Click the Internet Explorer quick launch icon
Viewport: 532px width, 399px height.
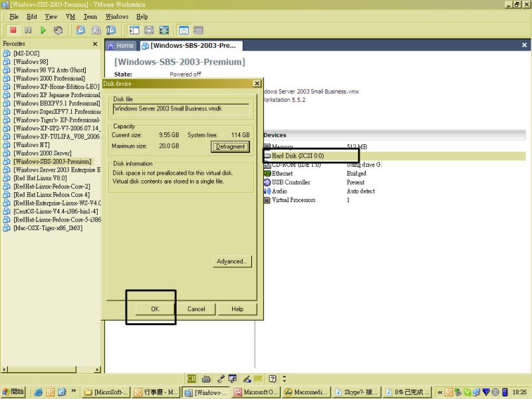tap(39, 392)
